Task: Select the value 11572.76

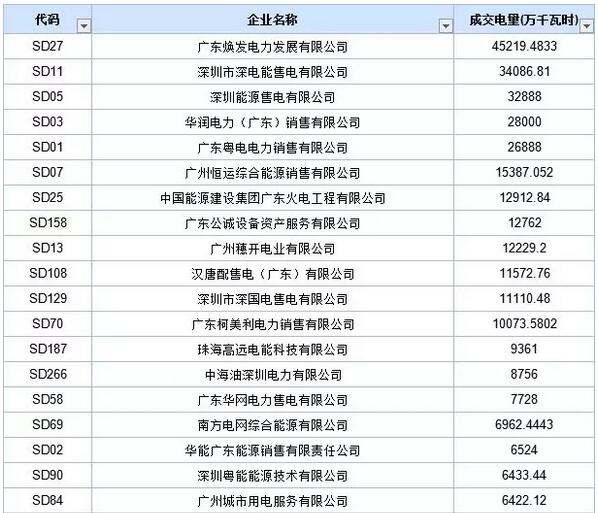Action: pos(524,273)
